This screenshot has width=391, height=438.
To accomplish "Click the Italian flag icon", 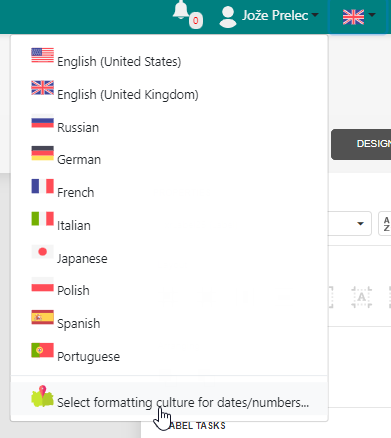I will (x=42, y=219).
